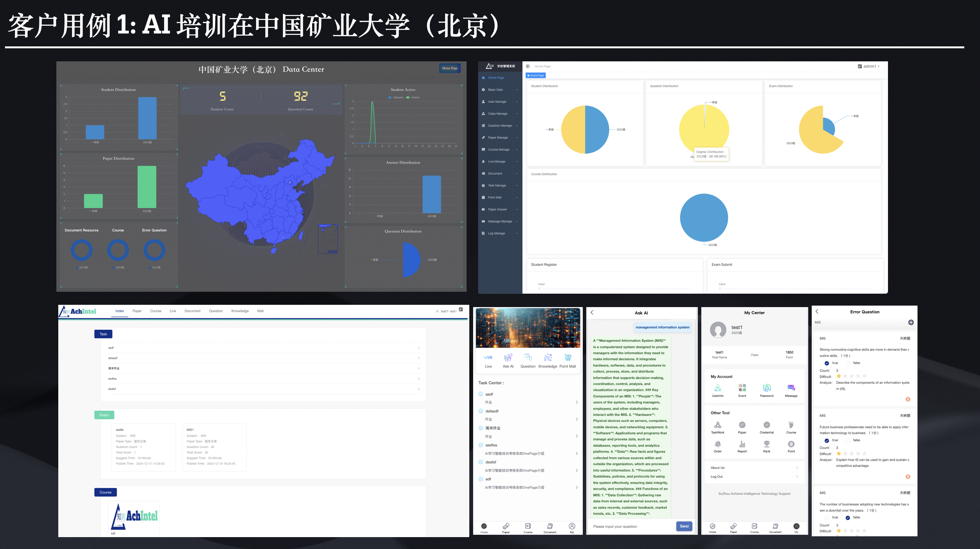
Task: Open the Rank trophy icon
Action: click(766, 444)
